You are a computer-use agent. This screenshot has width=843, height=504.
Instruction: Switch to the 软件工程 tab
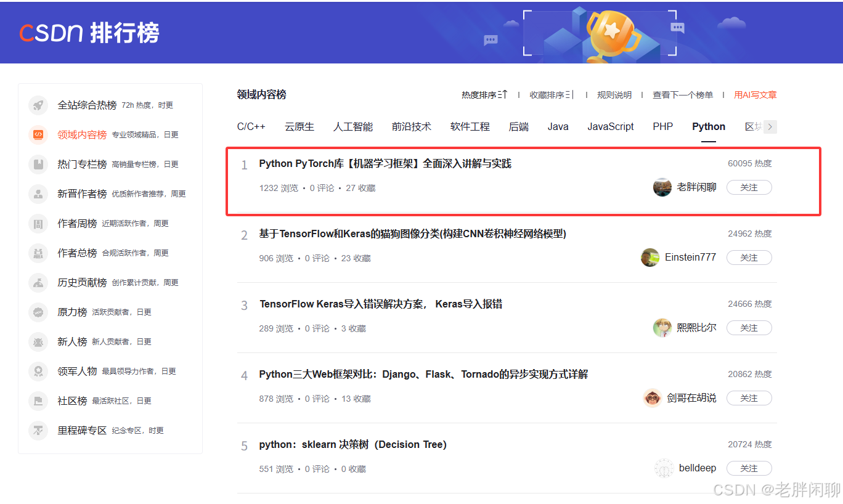(x=470, y=126)
